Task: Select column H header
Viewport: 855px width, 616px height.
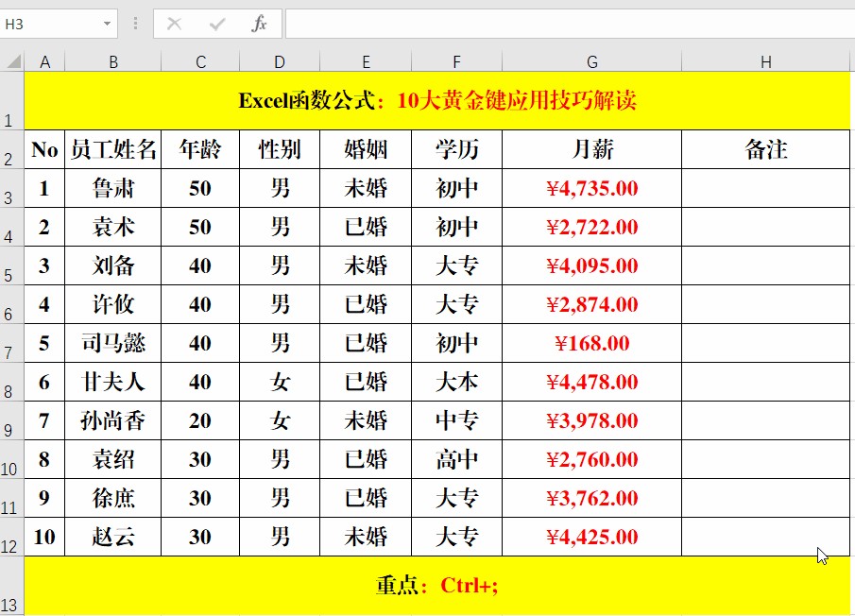Action: pos(765,61)
